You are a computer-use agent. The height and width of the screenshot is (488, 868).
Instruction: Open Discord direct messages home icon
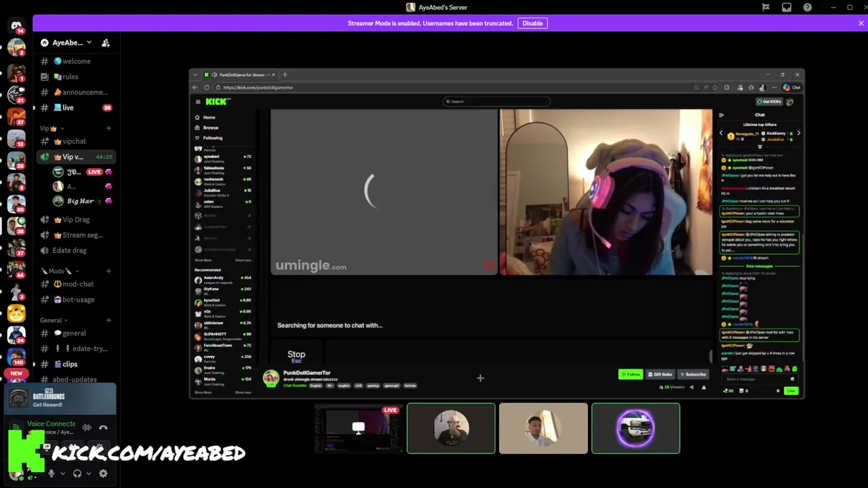(x=16, y=27)
